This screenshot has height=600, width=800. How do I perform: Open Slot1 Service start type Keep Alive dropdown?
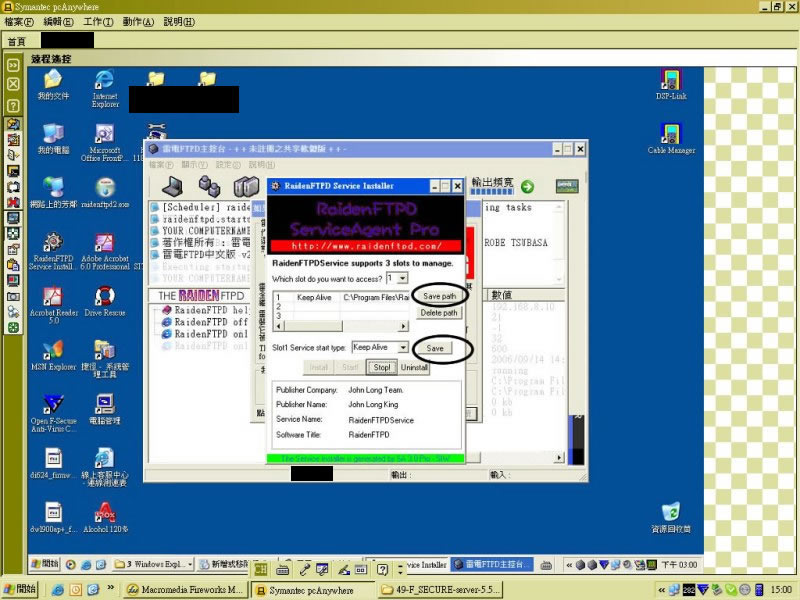pos(403,347)
